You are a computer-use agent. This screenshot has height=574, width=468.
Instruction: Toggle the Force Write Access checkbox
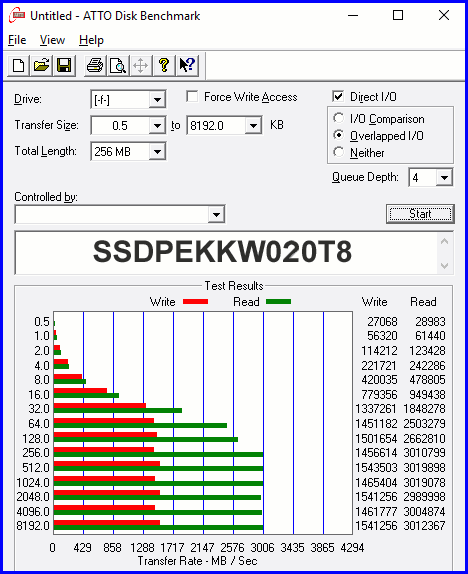pos(192,97)
